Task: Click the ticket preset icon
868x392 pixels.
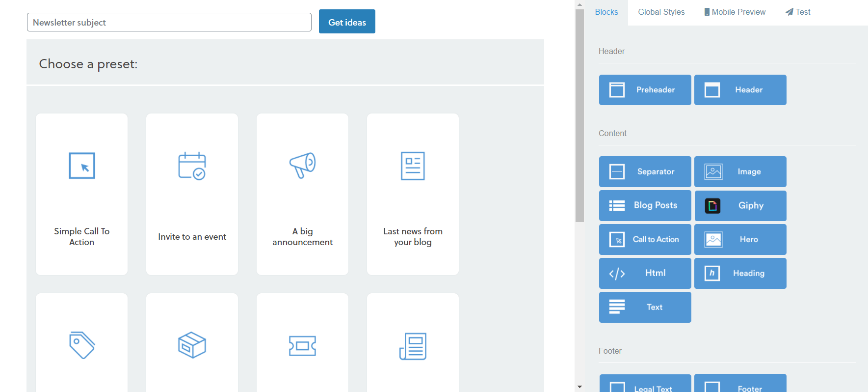Action: (x=302, y=346)
